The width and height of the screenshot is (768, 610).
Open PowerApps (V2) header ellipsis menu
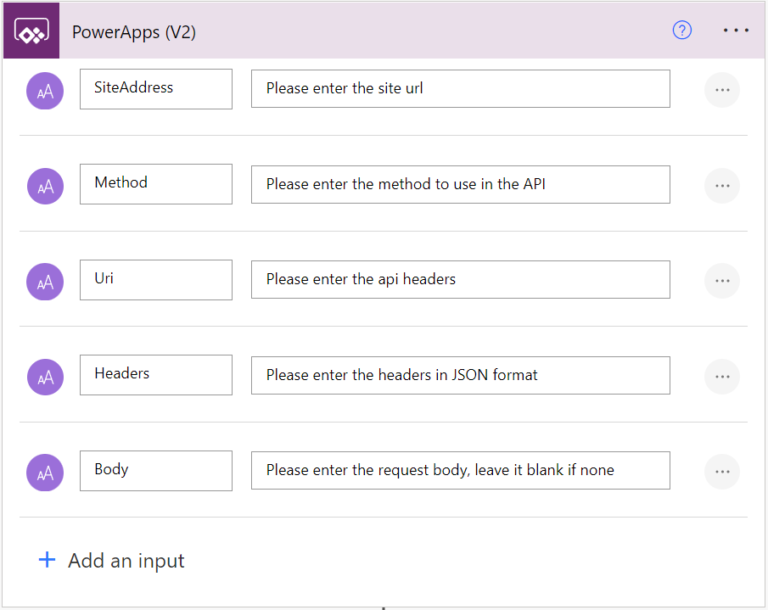(x=736, y=30)
